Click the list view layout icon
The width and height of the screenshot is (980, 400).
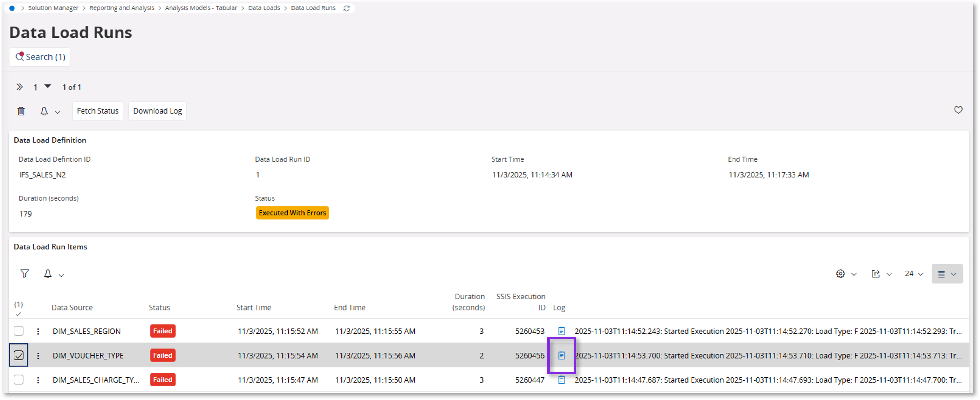pos(941,274)
